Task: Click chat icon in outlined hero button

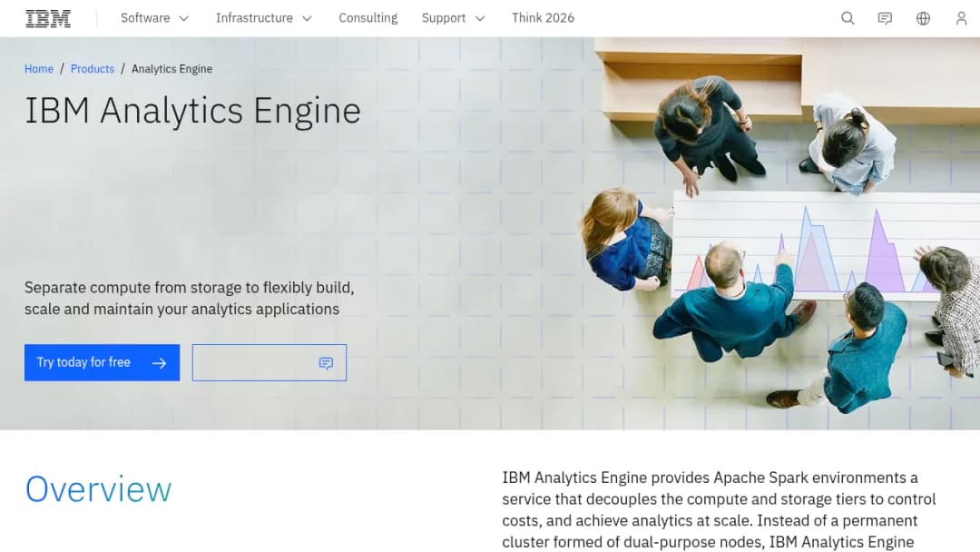Action: [327, 363]
